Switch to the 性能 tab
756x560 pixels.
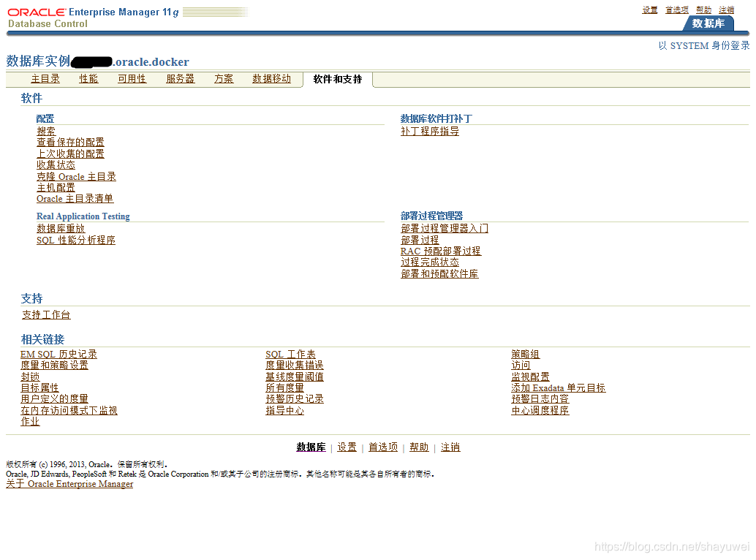(x=88, y=79)
